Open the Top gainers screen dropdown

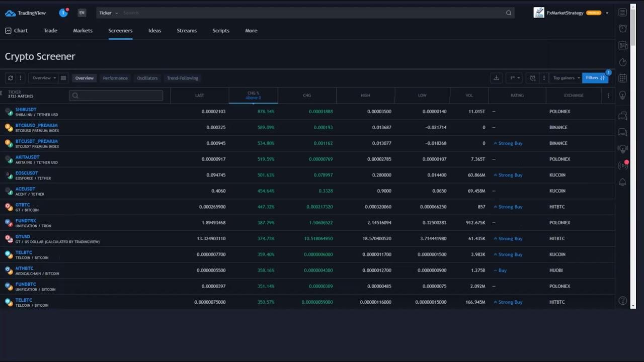tap(566, 78)
